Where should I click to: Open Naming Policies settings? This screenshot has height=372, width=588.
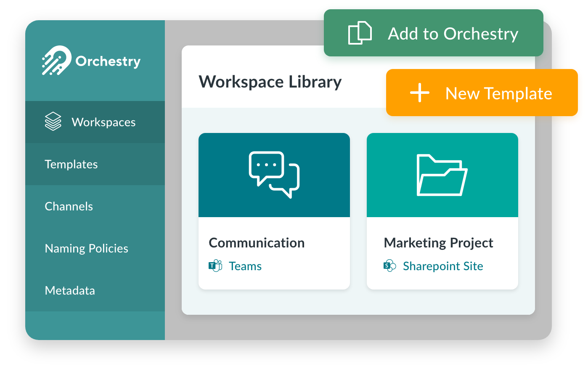coord(86,248)
